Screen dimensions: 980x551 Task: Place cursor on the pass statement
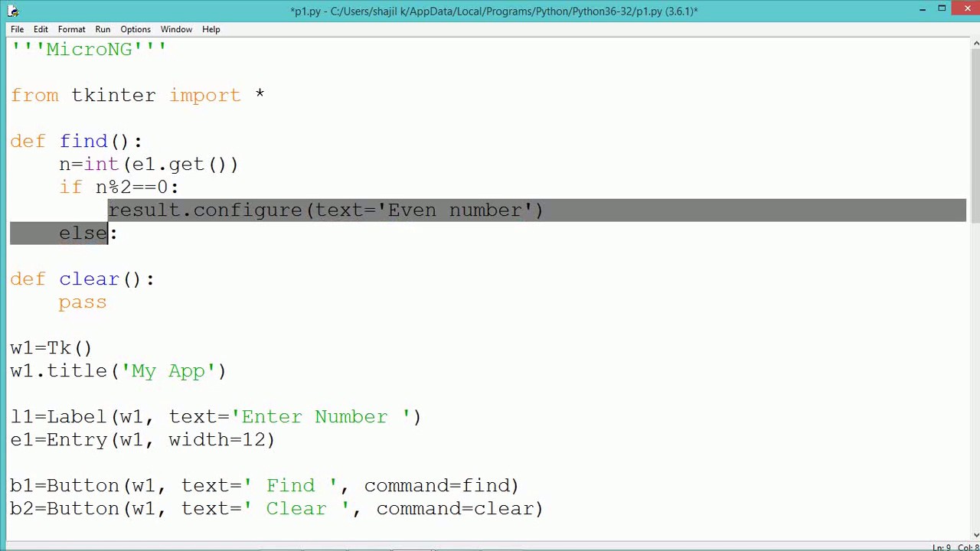coord(82,302)
